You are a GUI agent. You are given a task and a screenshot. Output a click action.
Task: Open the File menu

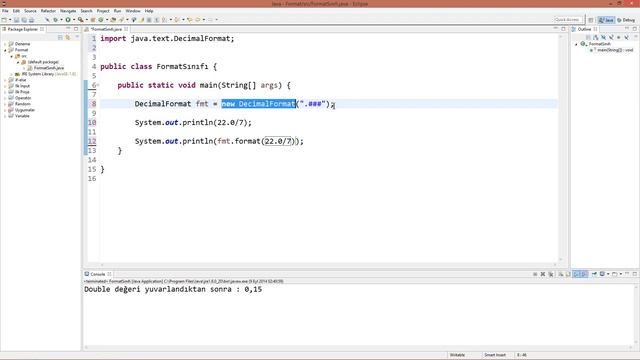(5, 11)
